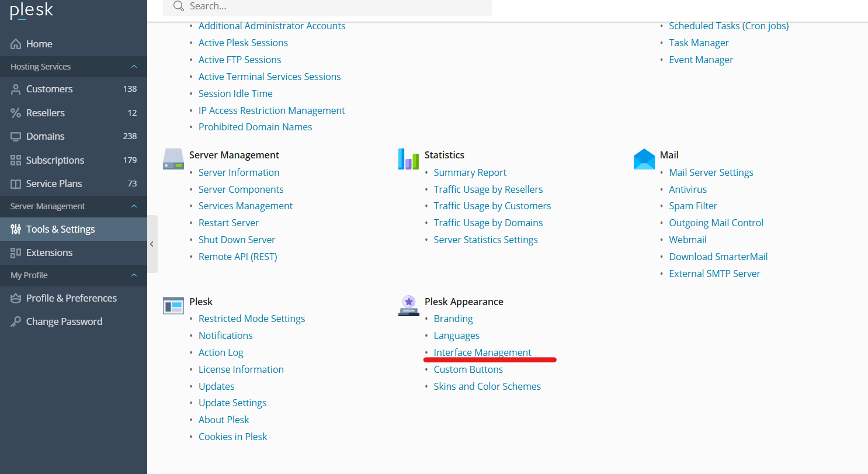Open Service Plans in the sidebar

coord(74,184)
